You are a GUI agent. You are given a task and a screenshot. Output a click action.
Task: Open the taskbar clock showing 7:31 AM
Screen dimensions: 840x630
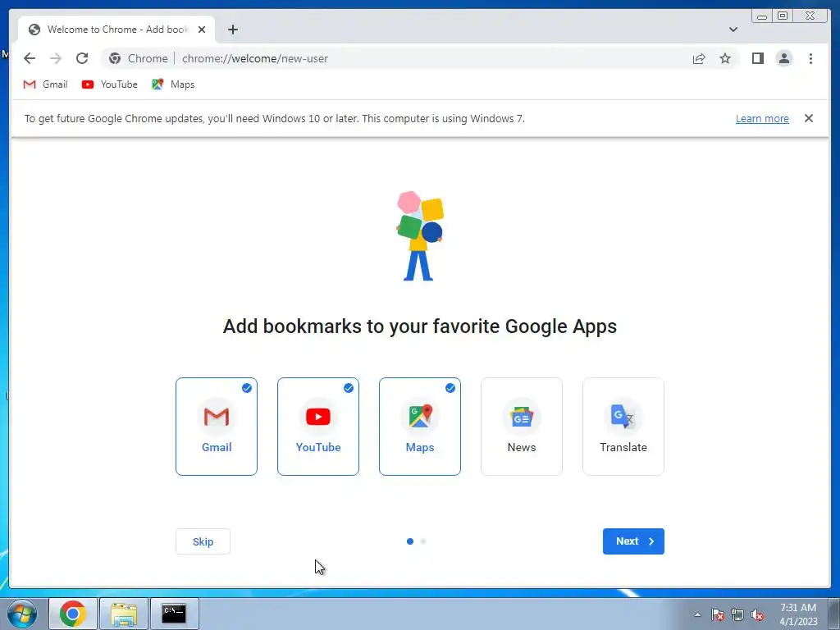click(798, 614)
